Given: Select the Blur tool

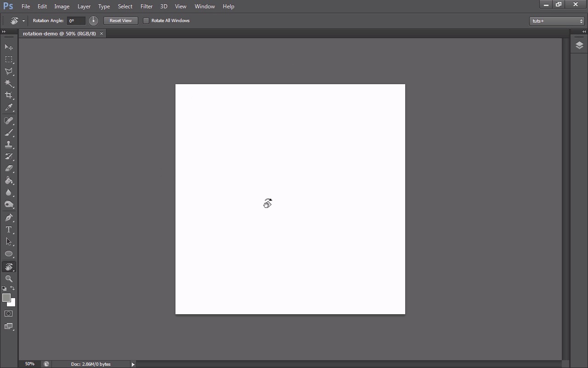Looking at the screenshot, I should [9, 192].
